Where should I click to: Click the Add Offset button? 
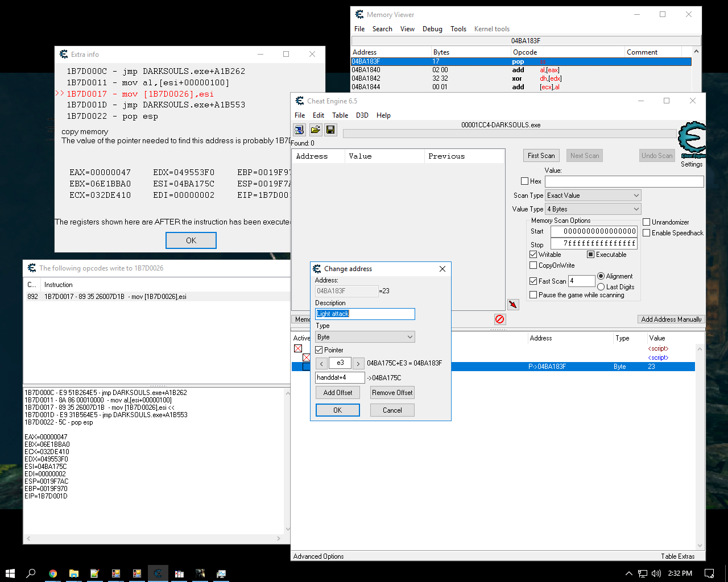338,393
